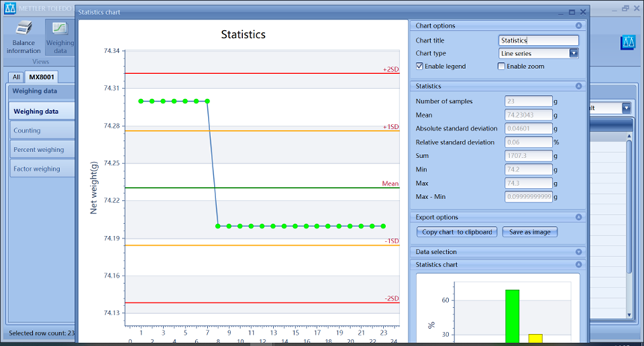This screenshot has width=644, height=346.
Task: Collapse Chart options section
Action: (x=578, y=25)
